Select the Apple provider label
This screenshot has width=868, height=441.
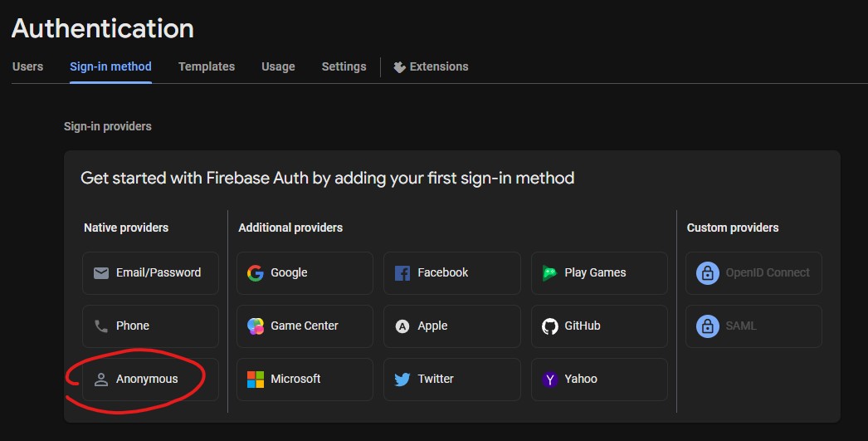432,326
